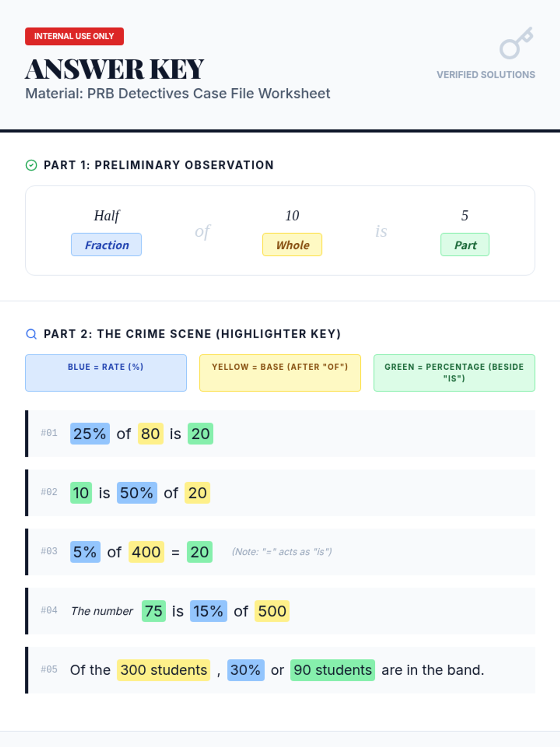
Task: Click the yellow Whole label
Action: coord(292,245)
